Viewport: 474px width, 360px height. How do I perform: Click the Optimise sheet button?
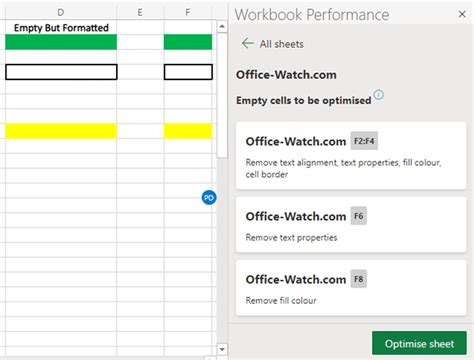point(419,343)
